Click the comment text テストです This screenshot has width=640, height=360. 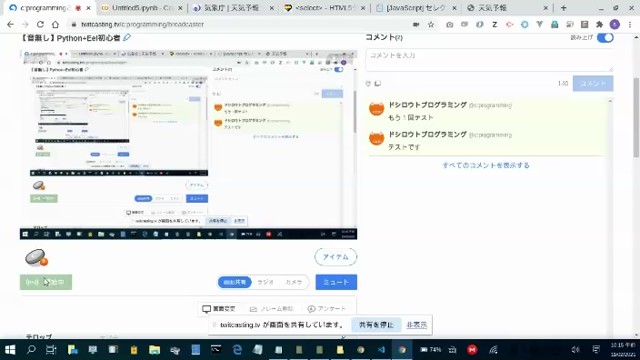pos(404,147)
